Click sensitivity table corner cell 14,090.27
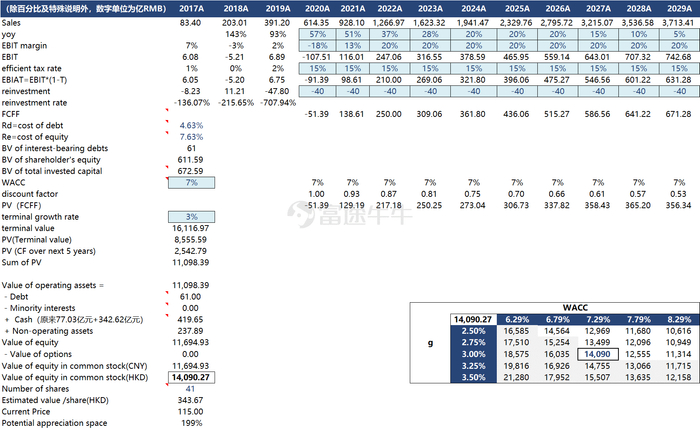This screenshot has width=700, height=429. 473,320
